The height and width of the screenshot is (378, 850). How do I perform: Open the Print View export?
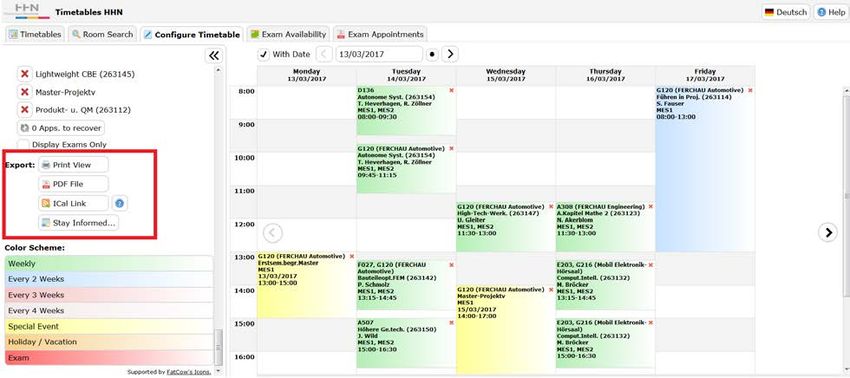pyautogui.click(x=73, y=165)
